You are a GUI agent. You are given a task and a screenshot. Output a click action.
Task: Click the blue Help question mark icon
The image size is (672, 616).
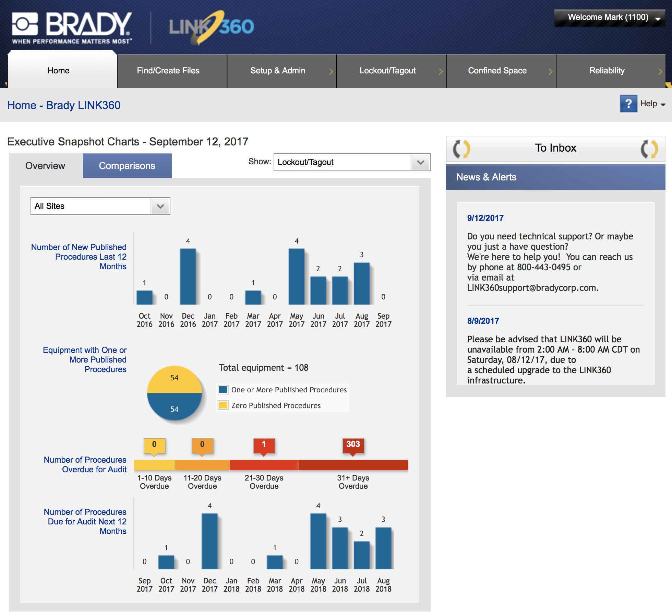pos(628,104)
